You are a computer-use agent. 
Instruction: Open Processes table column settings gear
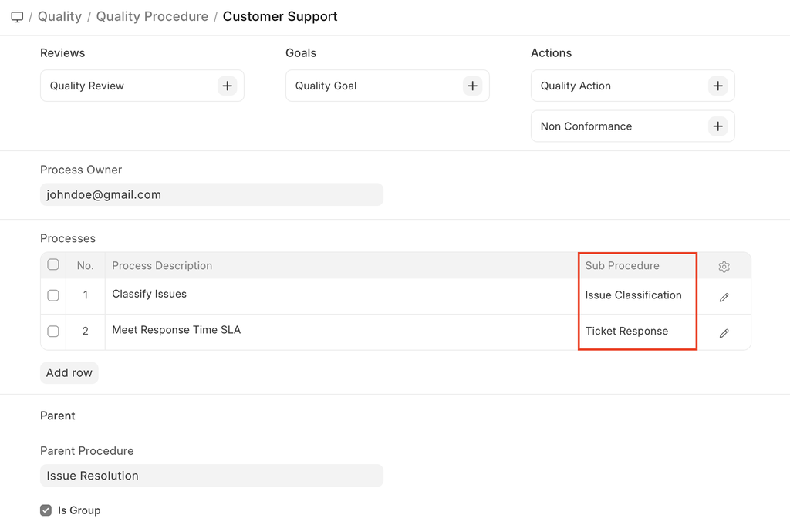pos(724,267)
